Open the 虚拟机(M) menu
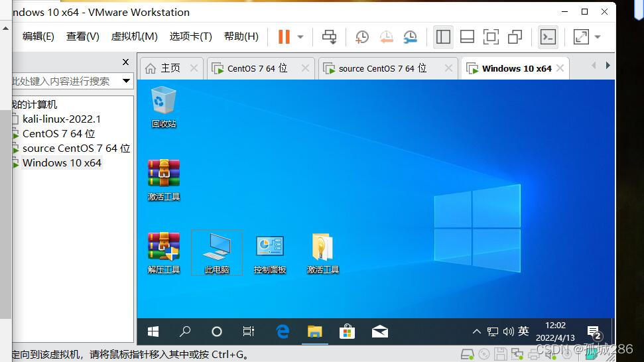644x362 pixels. point(134,36)
